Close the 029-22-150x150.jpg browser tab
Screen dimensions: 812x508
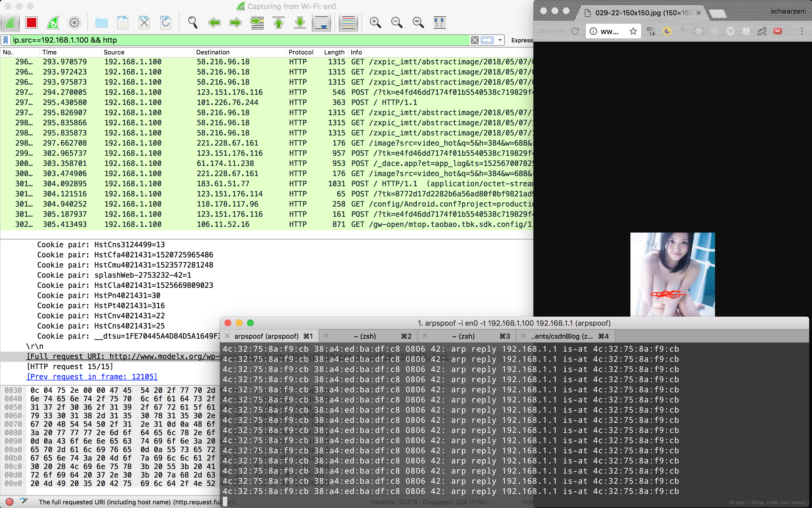coord(699,13)
